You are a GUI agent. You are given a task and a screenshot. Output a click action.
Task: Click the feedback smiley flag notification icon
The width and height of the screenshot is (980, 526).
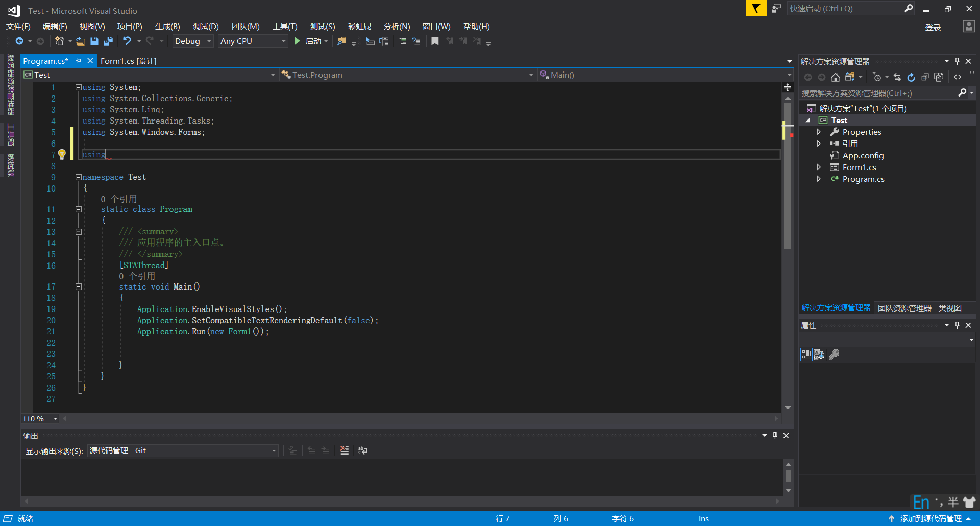[x=756, y=8]
